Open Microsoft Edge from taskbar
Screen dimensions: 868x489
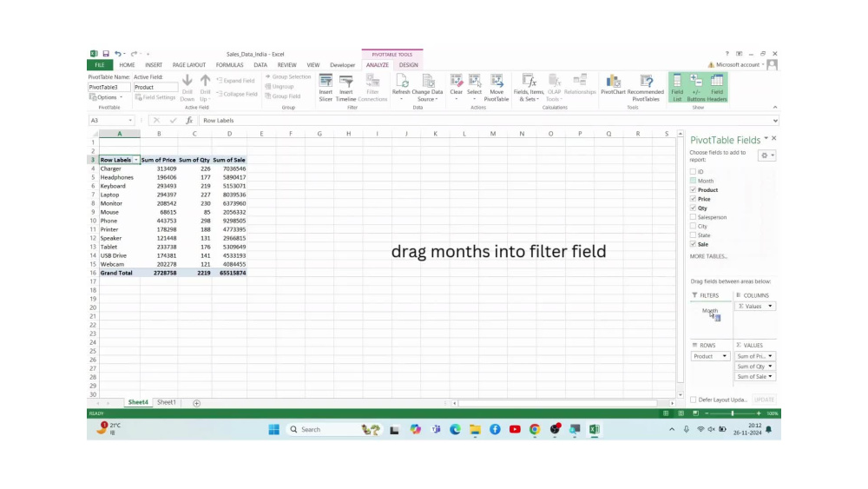click(x=455, y=429)
